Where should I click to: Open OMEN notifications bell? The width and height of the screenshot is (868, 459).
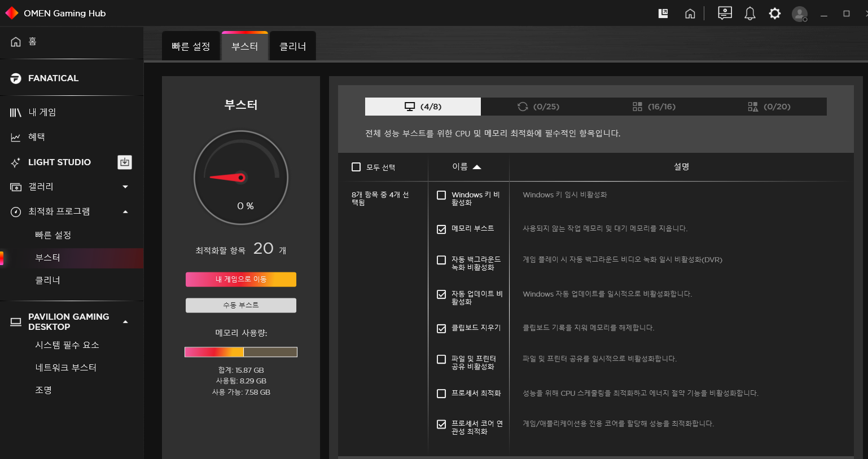coord(750,13)
